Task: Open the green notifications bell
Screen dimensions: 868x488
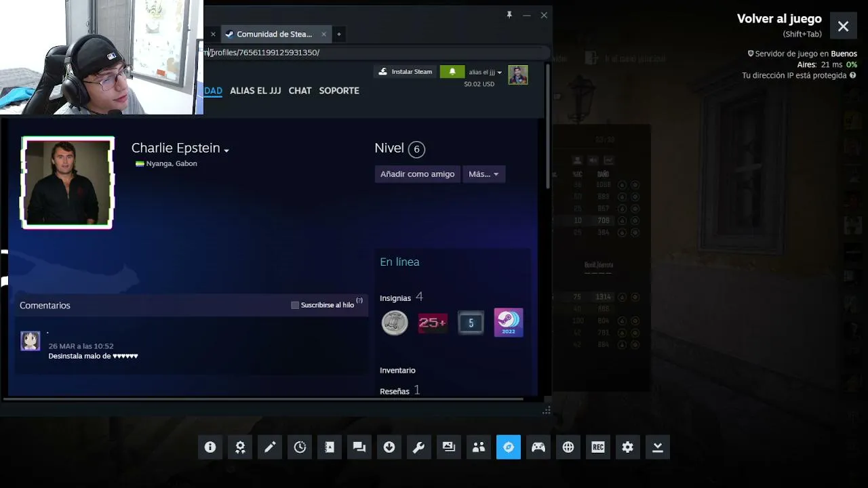Action: pyautogui.click(x=452, y=72)
